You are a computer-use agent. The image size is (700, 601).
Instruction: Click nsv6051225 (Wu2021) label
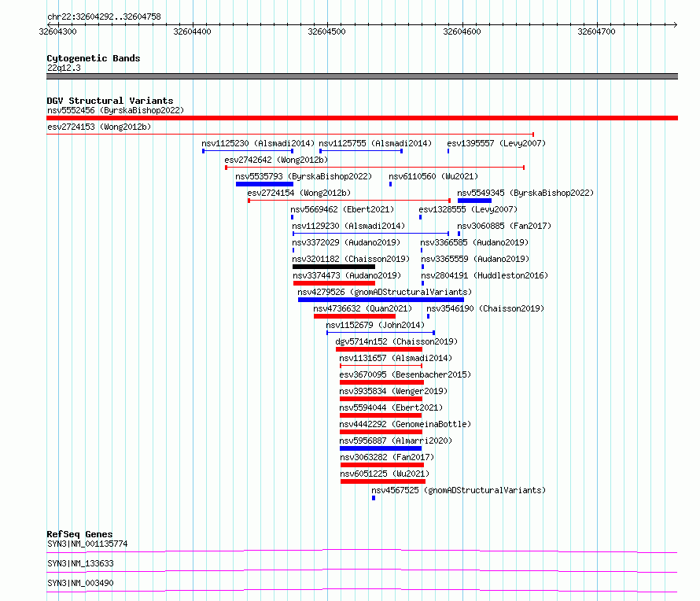(x=385, y=474)
